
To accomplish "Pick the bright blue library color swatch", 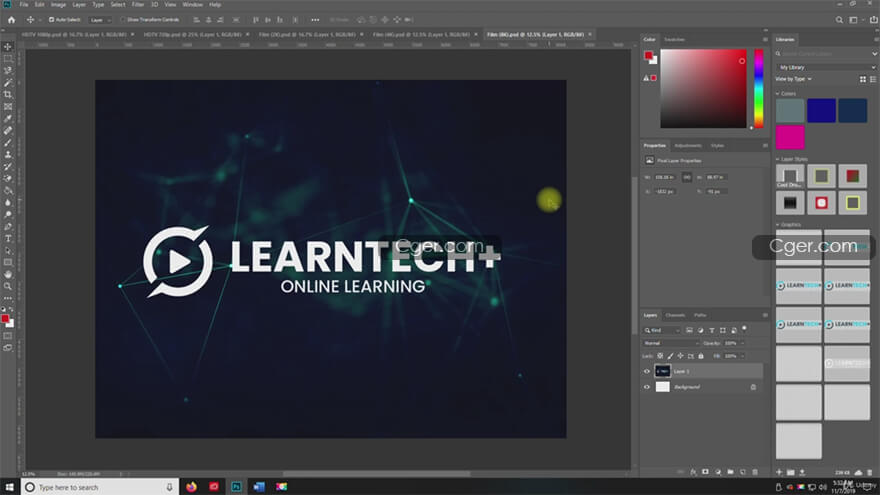I will click(x=822, y=111).
